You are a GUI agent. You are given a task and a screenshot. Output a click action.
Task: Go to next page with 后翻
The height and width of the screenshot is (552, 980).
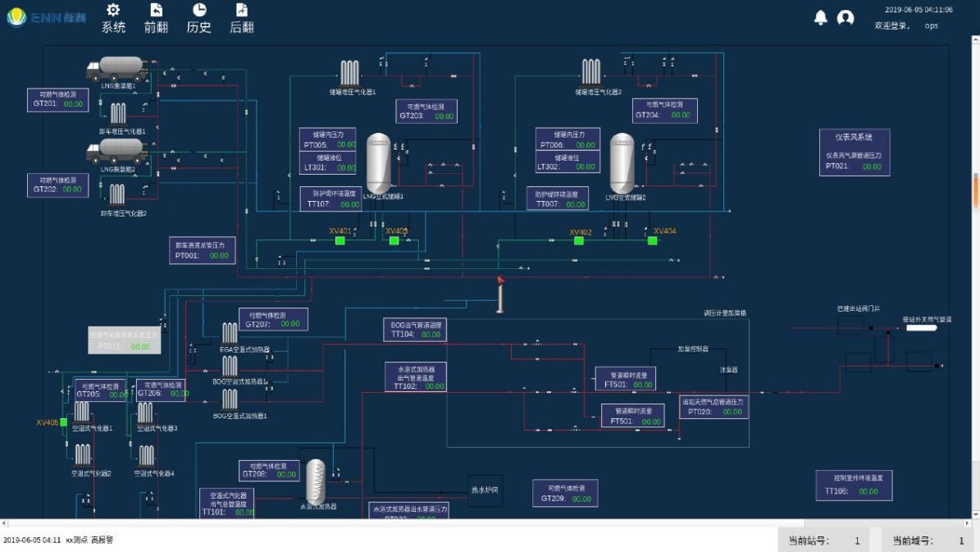tap(242, 18)
